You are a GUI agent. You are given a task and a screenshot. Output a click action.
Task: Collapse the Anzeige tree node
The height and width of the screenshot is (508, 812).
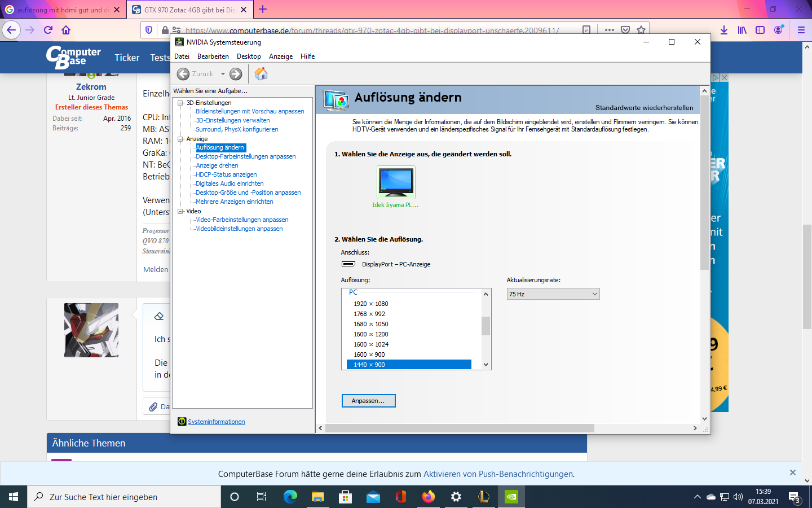180,139
